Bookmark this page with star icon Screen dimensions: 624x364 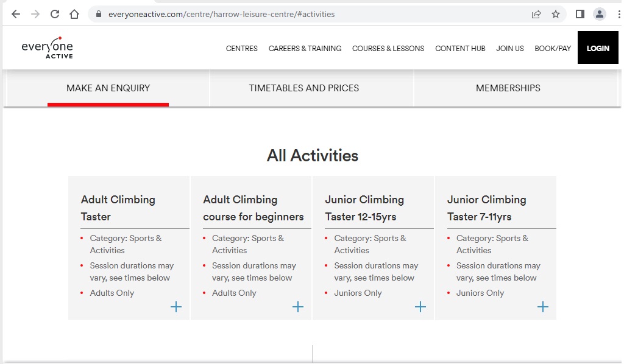coord(556,15)
